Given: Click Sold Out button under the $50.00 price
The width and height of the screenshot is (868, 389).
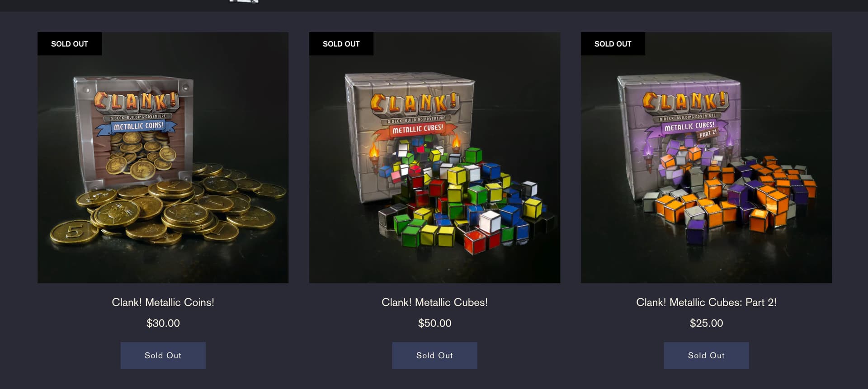Looking at the screenshot, I should 434,356.
